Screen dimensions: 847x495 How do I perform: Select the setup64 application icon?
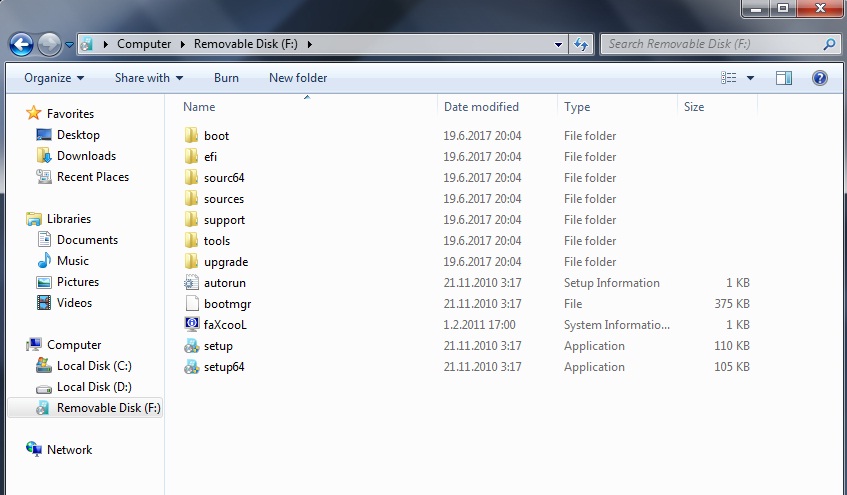coord(191,367)
